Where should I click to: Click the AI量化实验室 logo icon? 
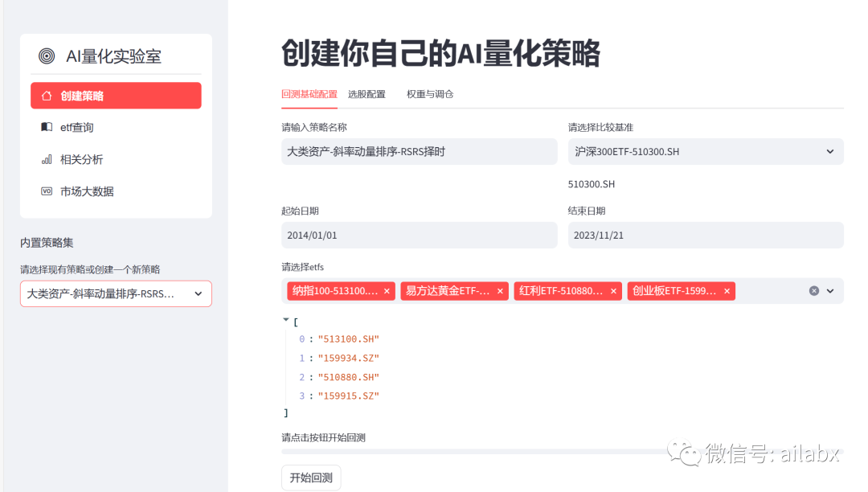pos(46,56)
